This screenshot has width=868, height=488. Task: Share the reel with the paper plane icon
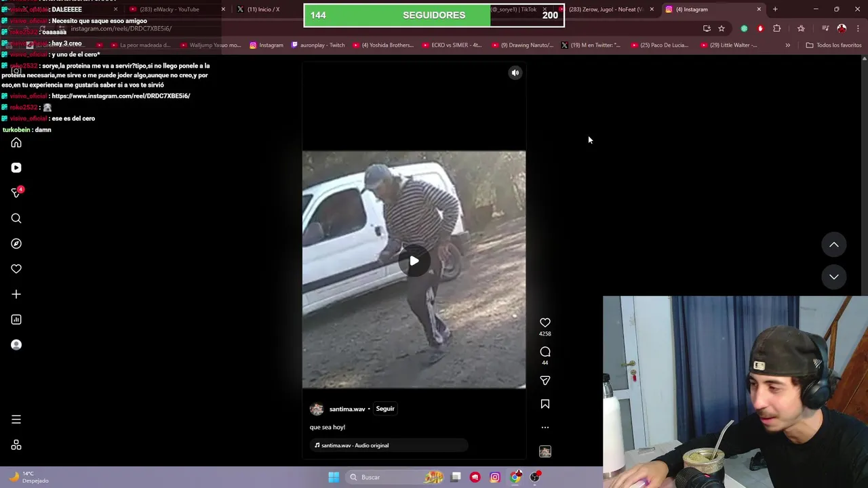click(x=545, y=380)
